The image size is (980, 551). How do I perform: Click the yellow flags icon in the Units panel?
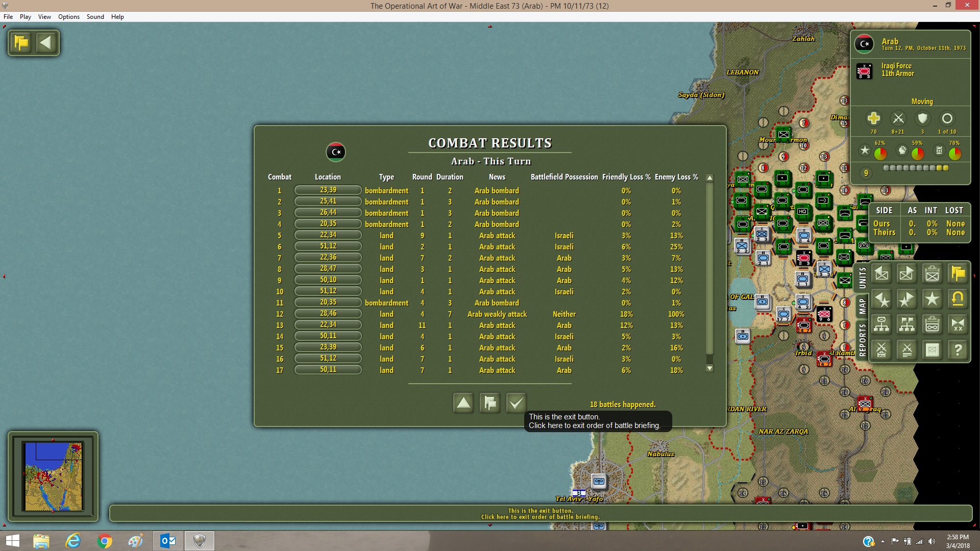958,274
